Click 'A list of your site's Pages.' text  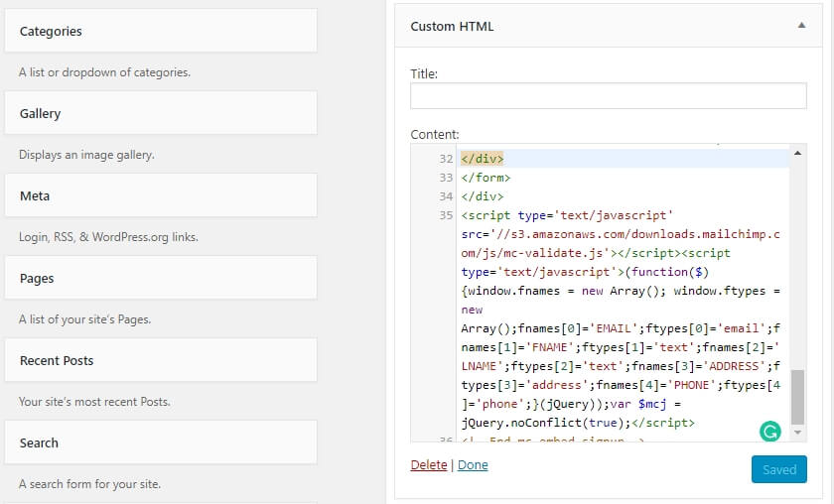[x=85, y=319]
